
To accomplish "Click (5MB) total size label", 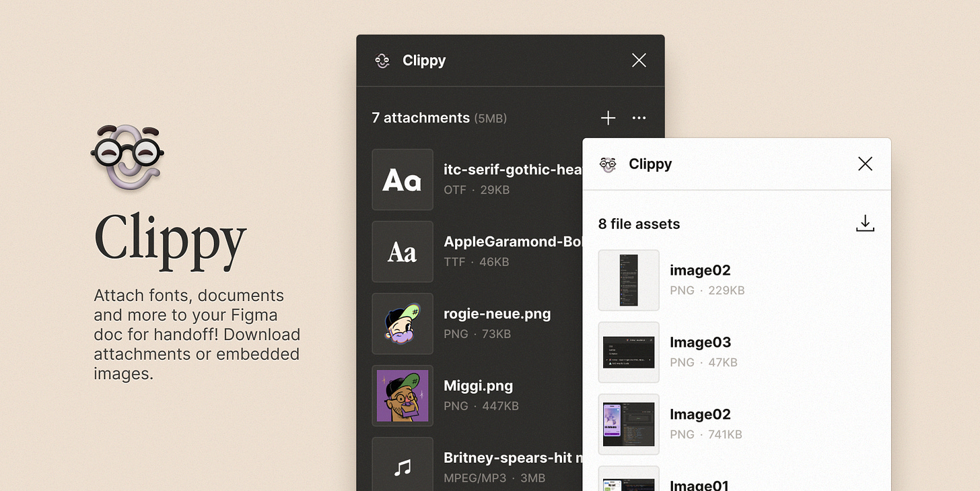I will (491, 119).
